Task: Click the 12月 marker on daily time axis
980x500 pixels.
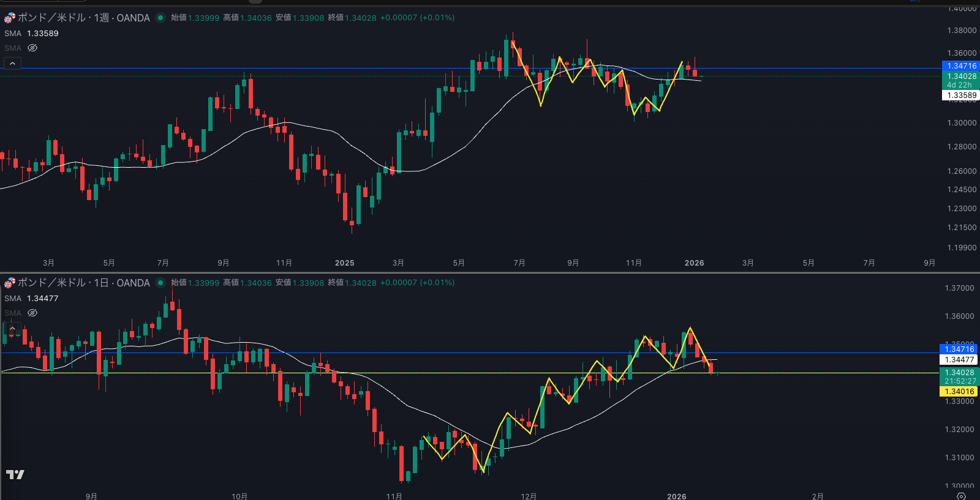Action: click(x=529, y=496)
